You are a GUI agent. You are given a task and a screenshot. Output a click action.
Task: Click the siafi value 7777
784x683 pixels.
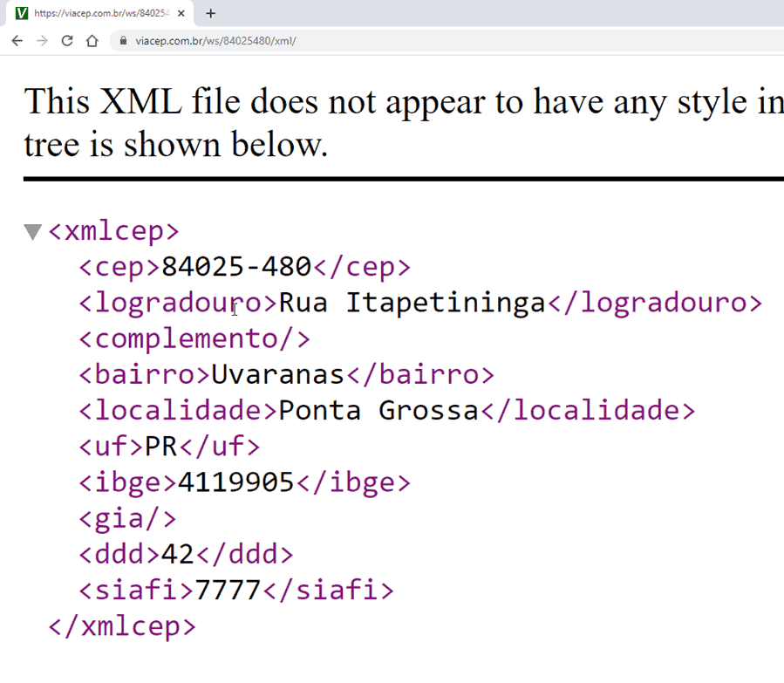228,591
